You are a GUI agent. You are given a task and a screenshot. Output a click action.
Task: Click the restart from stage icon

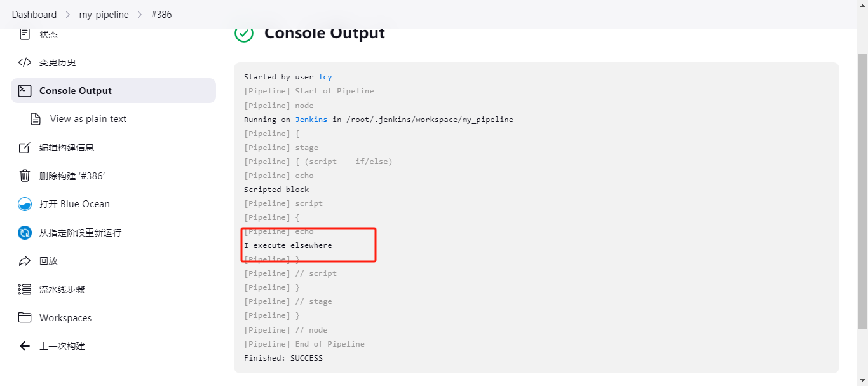pyautogui.click(x=25, y=233)
